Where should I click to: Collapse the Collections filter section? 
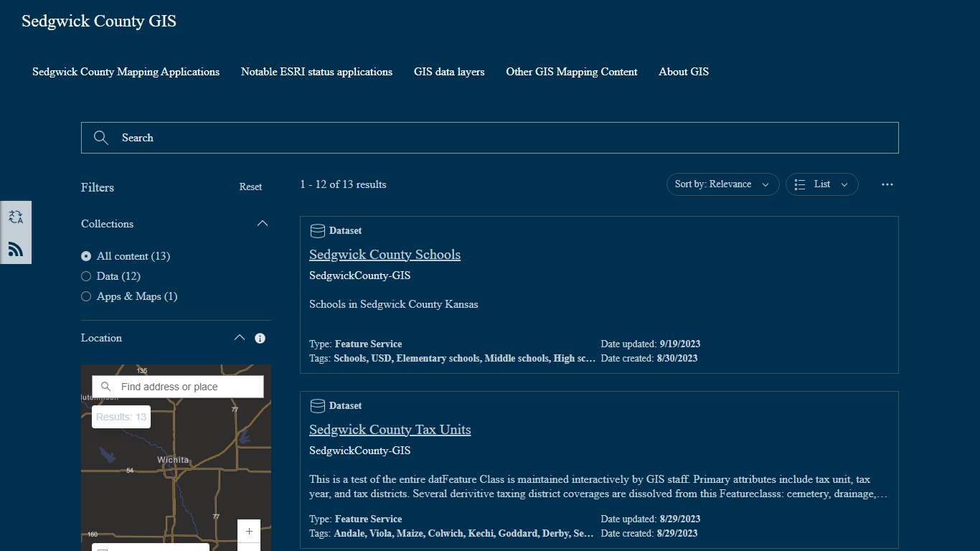(263, 223)
